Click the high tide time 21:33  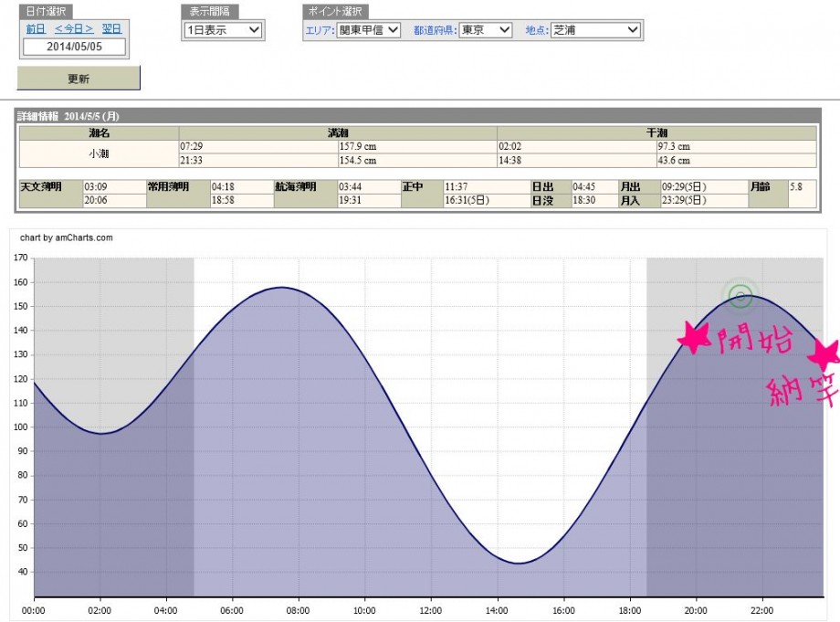[191, 160]
